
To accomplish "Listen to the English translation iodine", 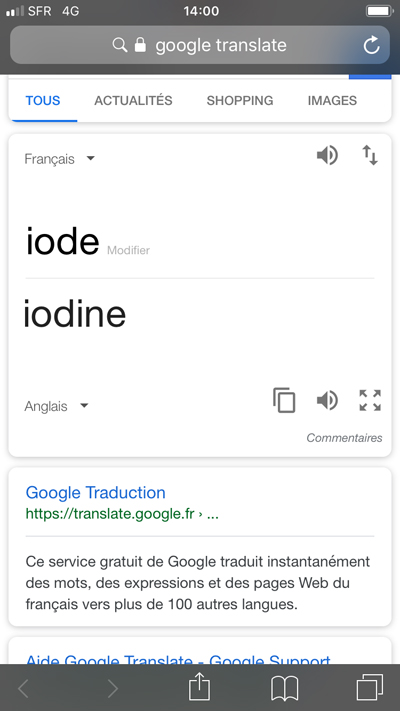I will [x=327, y=400].
